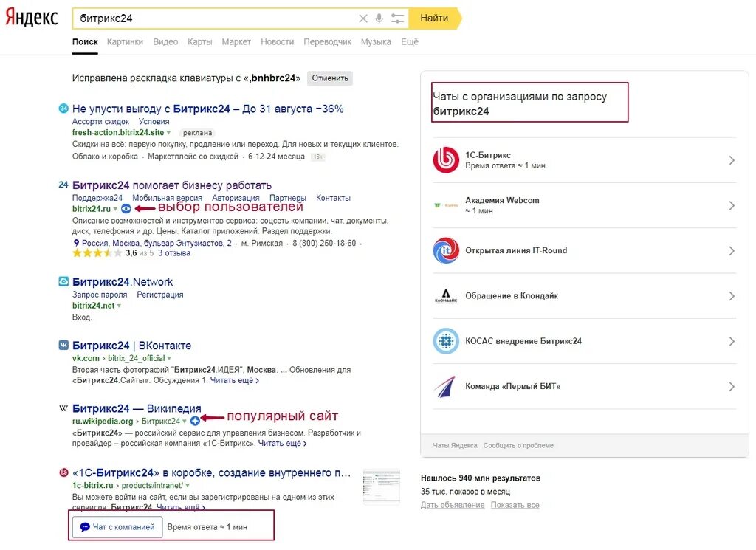
Task: Expand arrow next to products/intranet/
Action: pos(188,486)
